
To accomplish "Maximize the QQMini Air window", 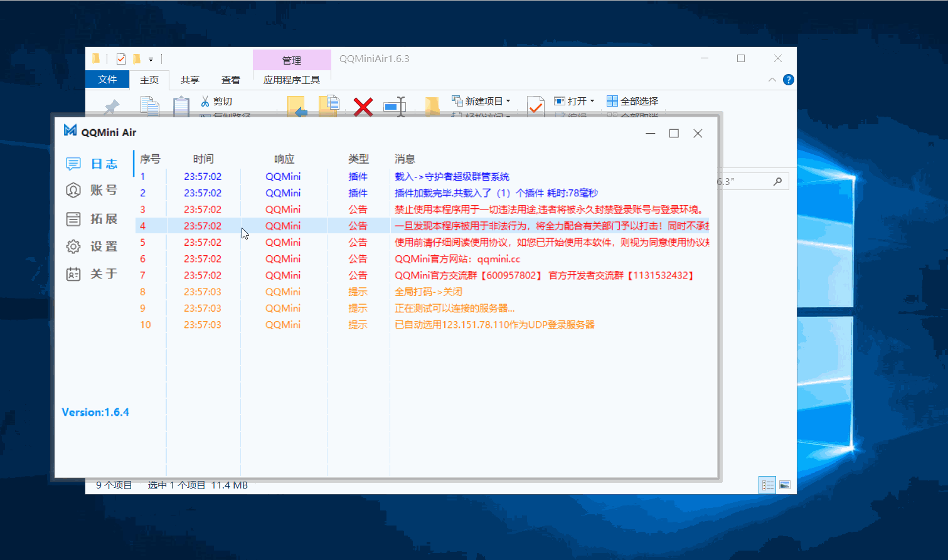I will [x=674, y=133].
